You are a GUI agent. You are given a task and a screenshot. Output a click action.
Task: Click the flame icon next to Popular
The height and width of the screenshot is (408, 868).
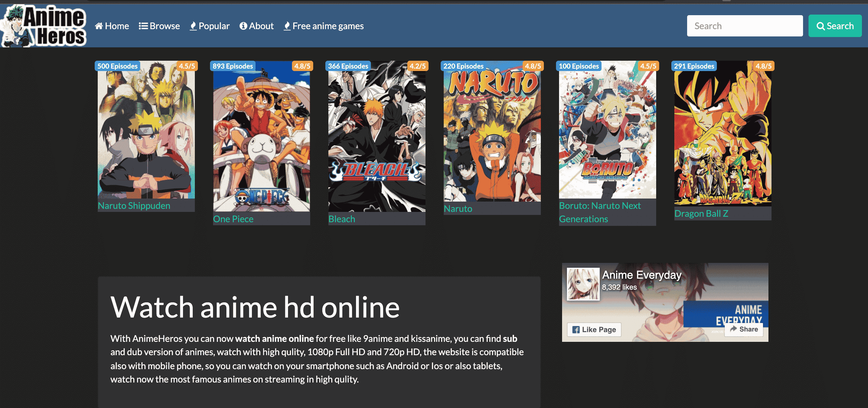coord(193,26)
